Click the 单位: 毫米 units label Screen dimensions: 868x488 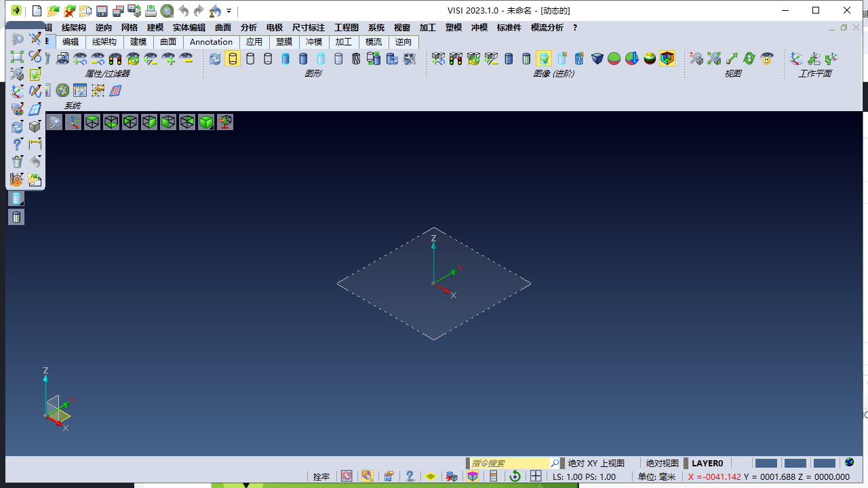(x=656, y=476)
